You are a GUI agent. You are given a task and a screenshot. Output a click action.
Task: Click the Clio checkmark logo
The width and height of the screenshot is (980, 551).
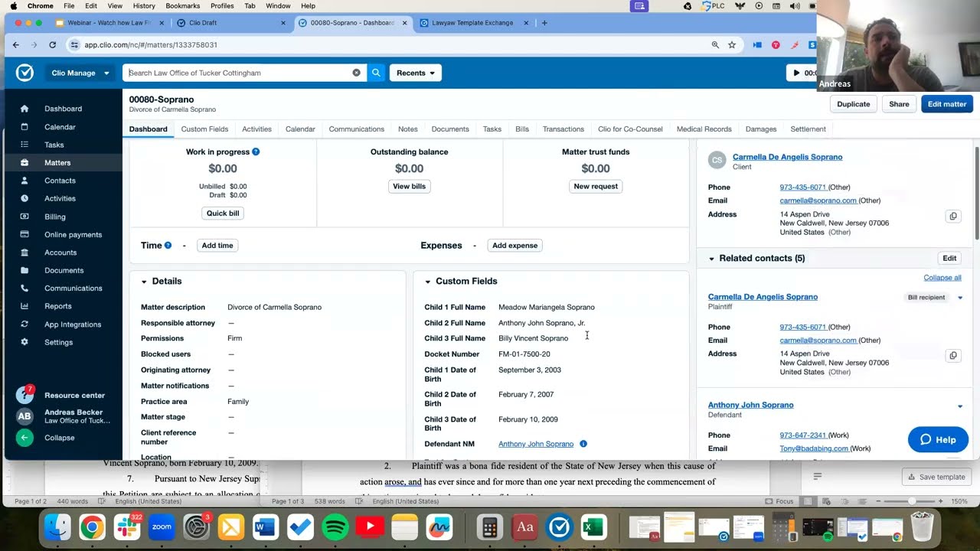24,73
